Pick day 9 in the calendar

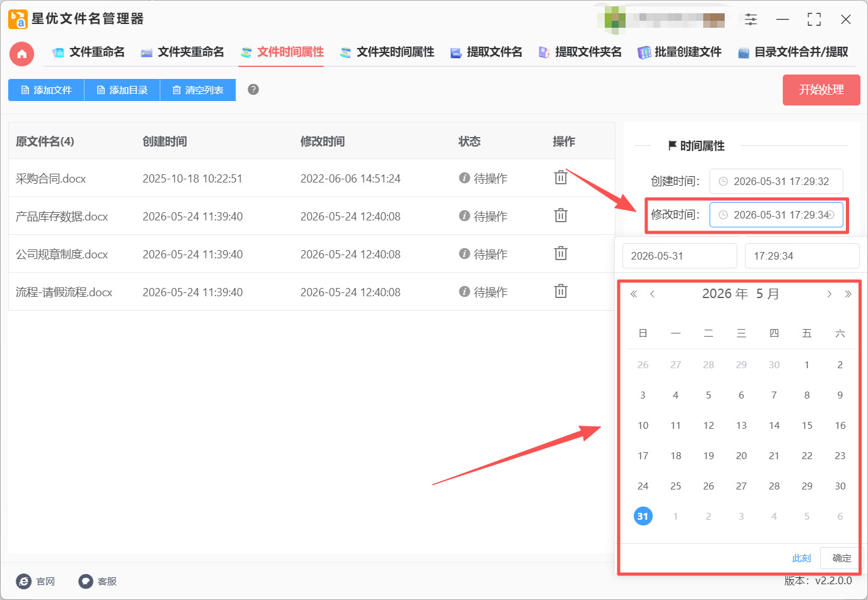pyautogui.click(x=840, y=395)
